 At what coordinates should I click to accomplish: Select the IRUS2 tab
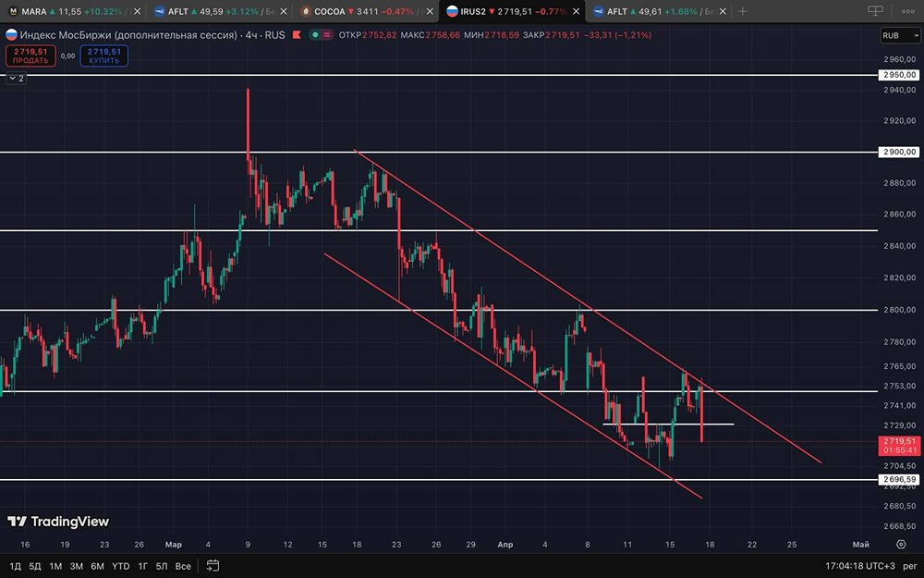point(506,11)
